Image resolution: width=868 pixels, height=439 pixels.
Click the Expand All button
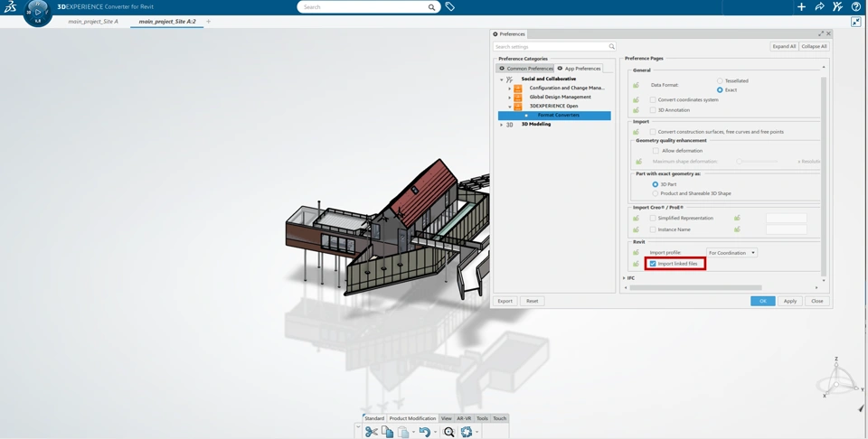tap(785, 46)
